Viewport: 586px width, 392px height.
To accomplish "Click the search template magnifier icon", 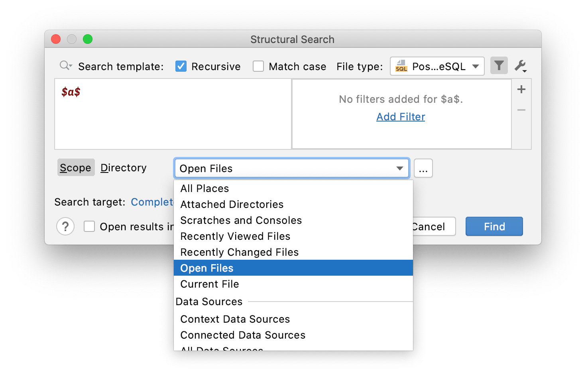I will click(65, 66).
